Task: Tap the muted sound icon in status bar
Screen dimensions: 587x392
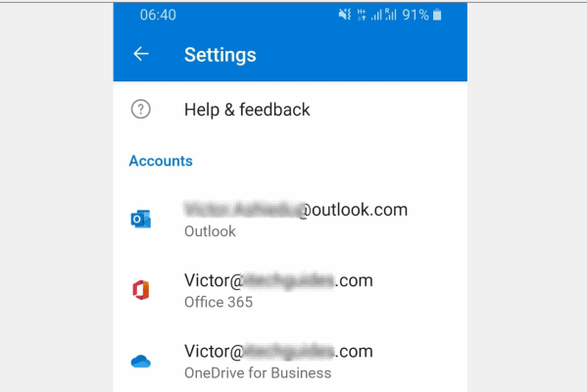Action: click(344, 15)
